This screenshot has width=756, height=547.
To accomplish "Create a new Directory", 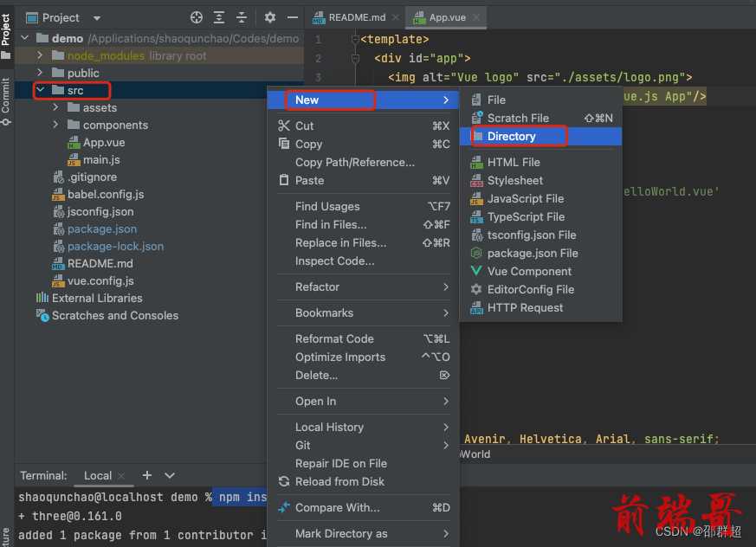I will [x=540, y=137].
